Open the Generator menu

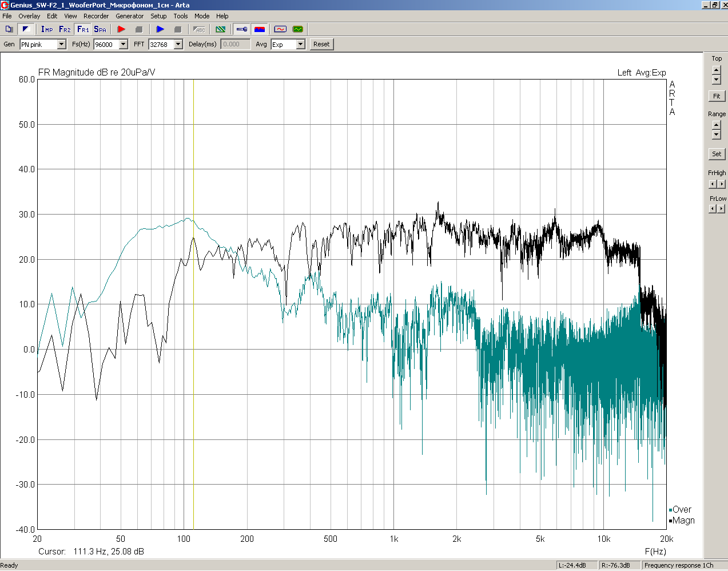(x=129, y=16)
